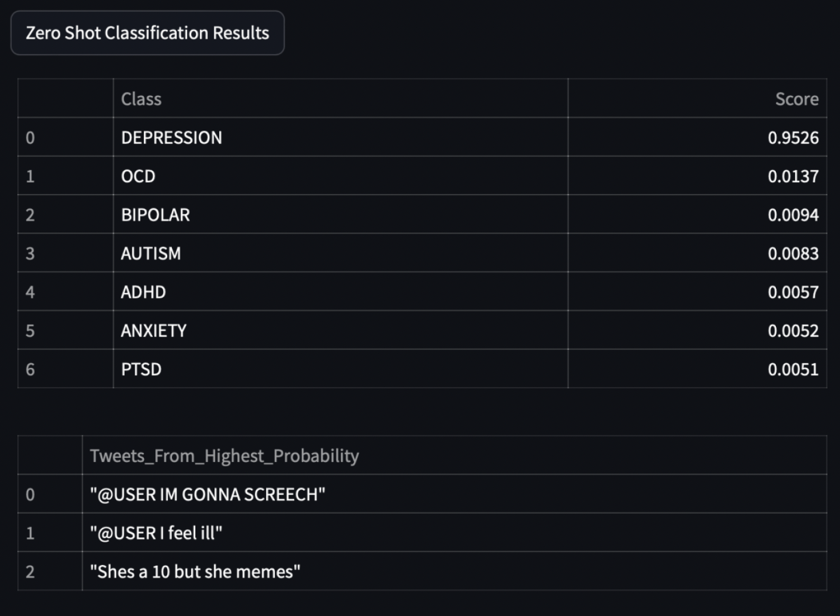Click the 0.0057 score cell
The image size is (840, 616).
pos(793,292)
